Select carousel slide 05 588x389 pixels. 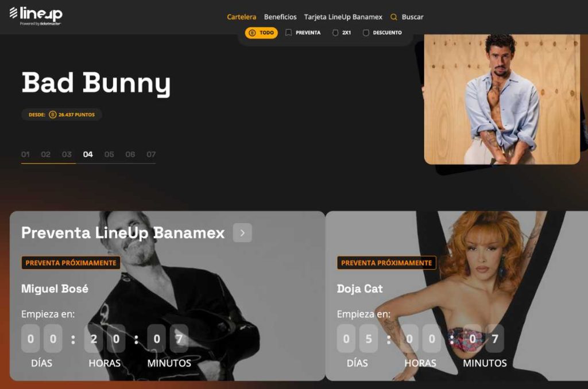(x=109, y=154)
